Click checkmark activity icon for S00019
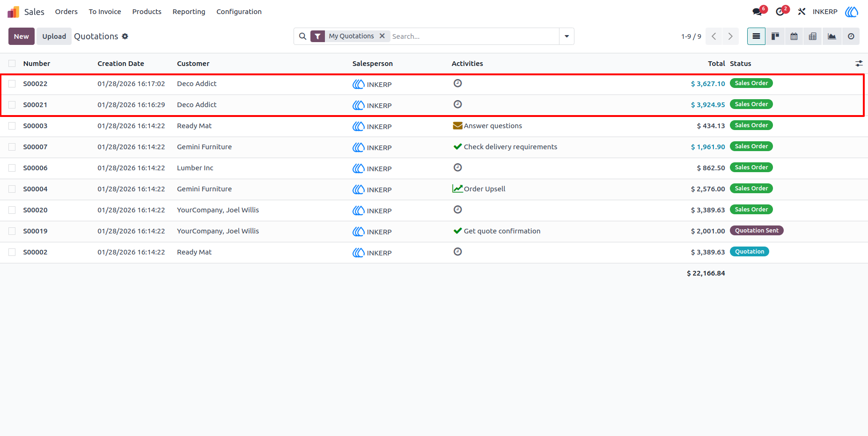Viewport: 868px width, 436px height. 458,231
